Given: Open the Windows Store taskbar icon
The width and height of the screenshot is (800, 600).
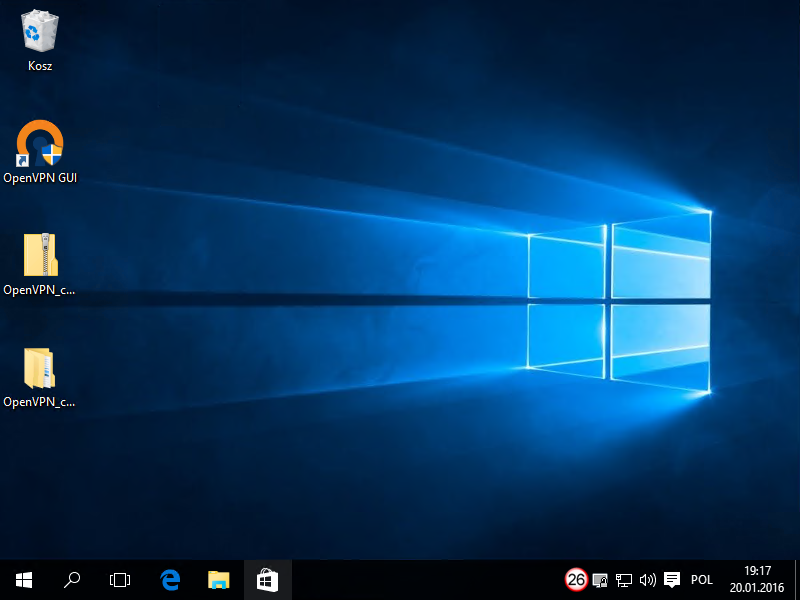Looking at the screenshot, I should (267, 580).
